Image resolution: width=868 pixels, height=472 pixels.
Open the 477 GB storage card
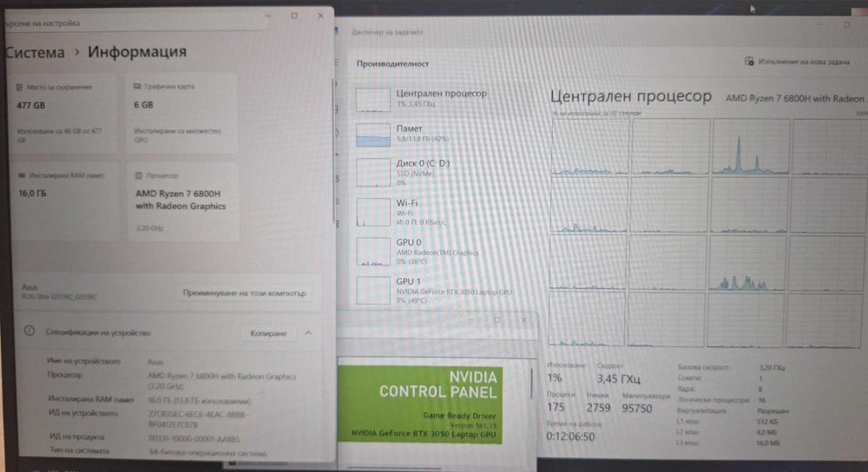point(63,113)
